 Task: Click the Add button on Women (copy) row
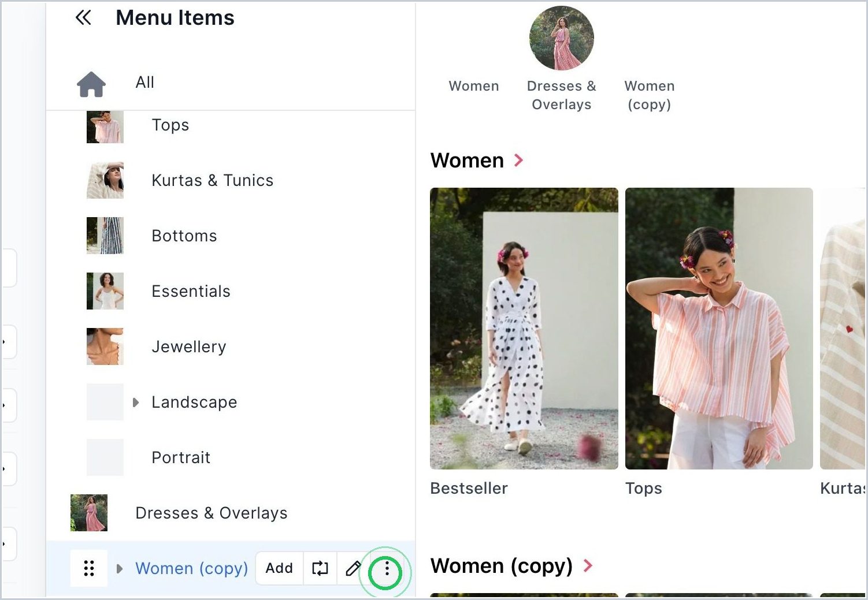coord(279,569)
